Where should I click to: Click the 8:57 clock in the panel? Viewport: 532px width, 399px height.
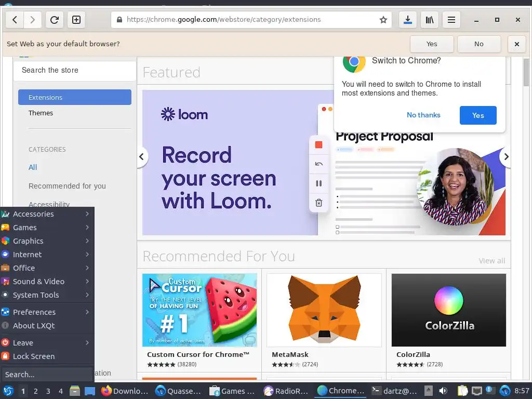coord(522,391)
